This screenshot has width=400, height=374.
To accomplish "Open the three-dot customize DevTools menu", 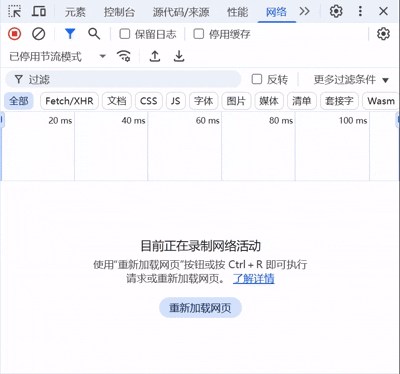I will click(x=360, y=11).
